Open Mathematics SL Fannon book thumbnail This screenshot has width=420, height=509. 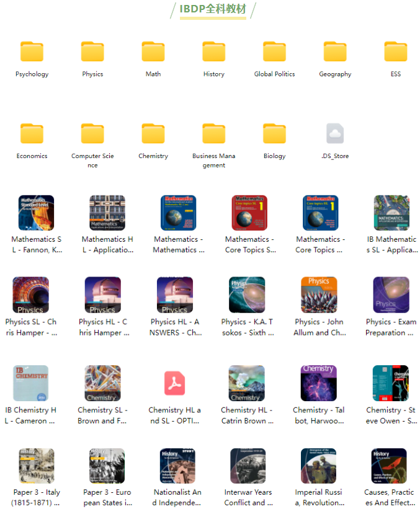(x=36, y=213)
